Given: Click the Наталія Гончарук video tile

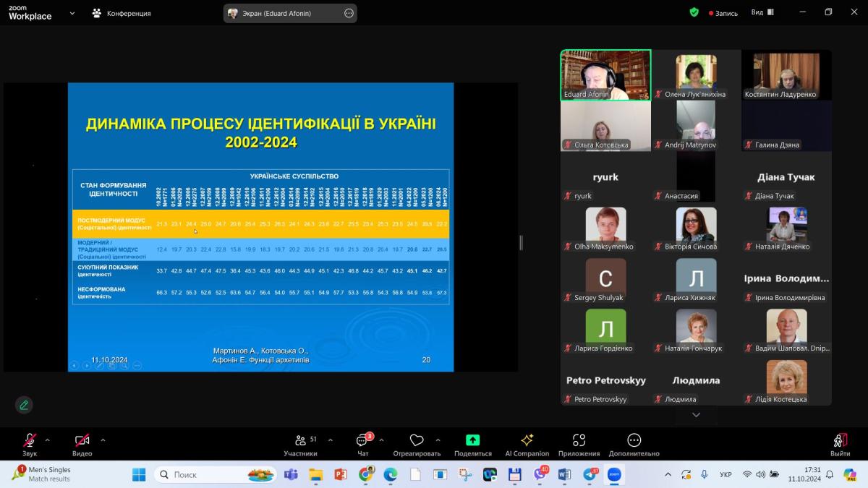Looking at the screenshot, I should [x=696, y=329].
